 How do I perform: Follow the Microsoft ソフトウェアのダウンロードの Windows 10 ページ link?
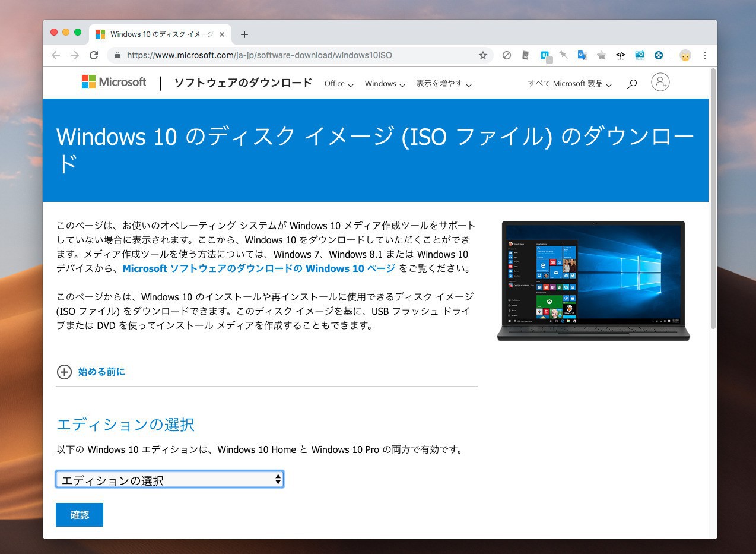tap(259, 268)
